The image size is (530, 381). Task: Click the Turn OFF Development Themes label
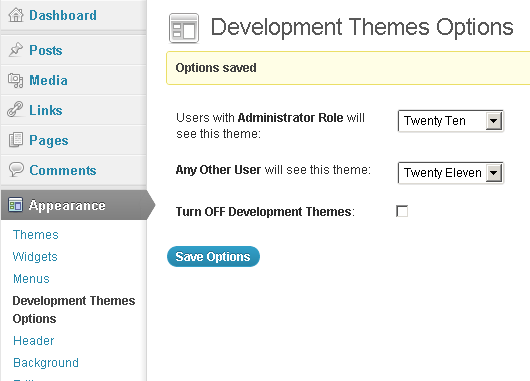(x=265, y=212)
